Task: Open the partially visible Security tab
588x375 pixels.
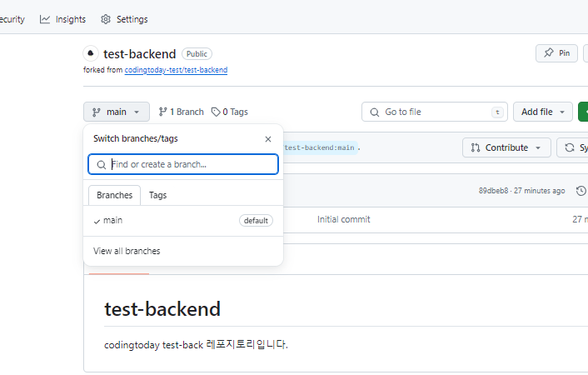Action: pyautogui.click(x=12, y=19)
